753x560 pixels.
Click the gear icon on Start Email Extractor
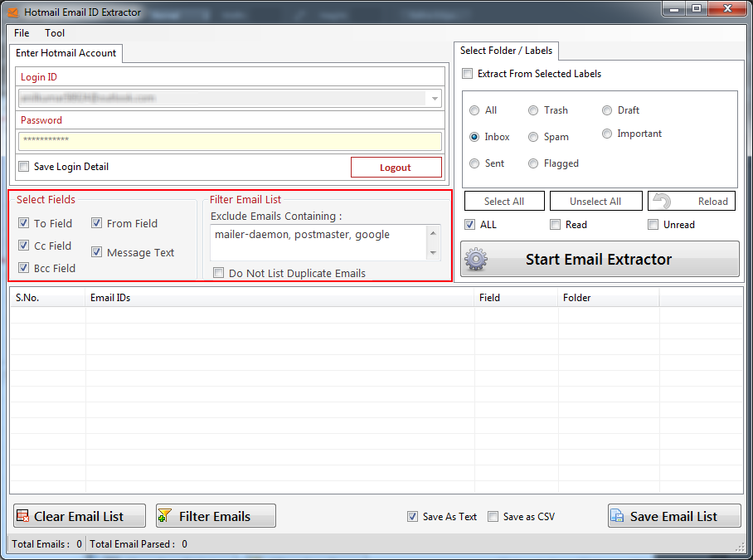476,260
